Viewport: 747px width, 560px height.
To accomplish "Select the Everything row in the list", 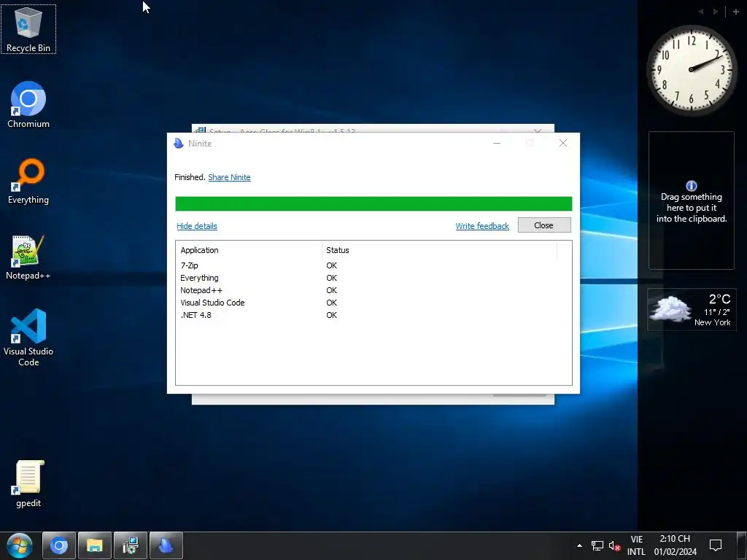I will (368, 278).
